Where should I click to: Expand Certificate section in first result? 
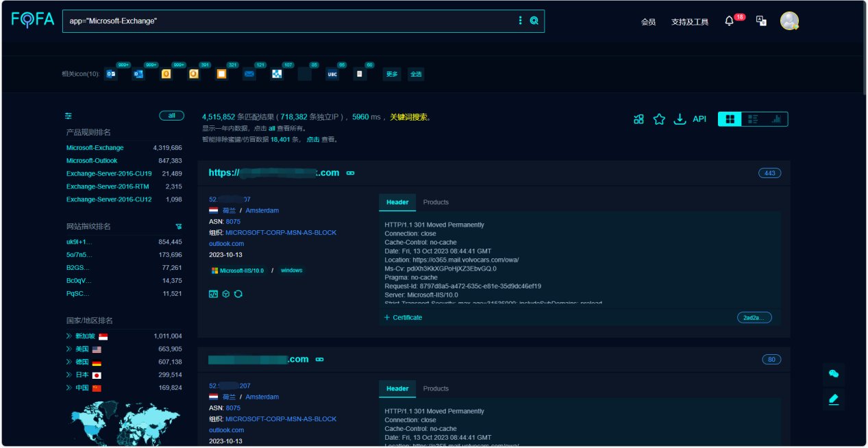coord(403,317)
